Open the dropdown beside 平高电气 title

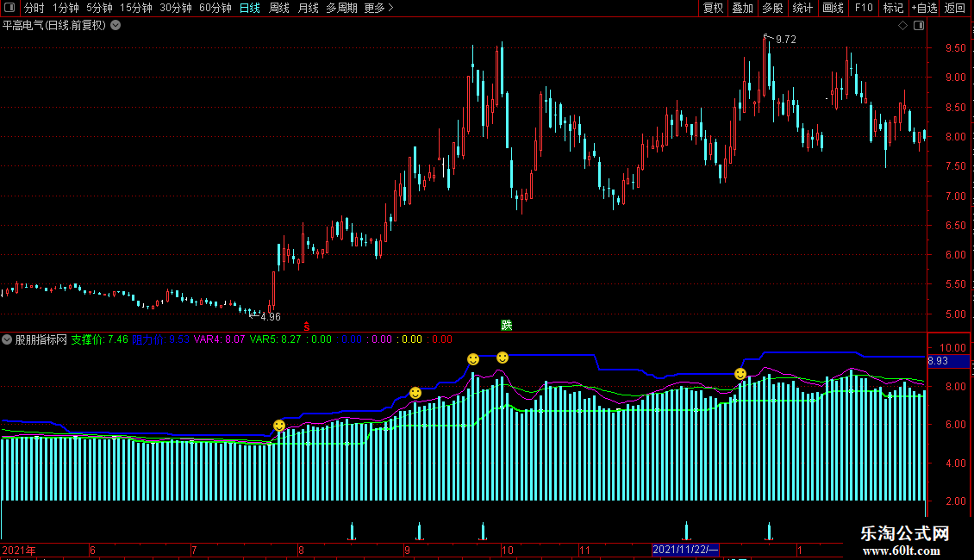click(116, 26)
